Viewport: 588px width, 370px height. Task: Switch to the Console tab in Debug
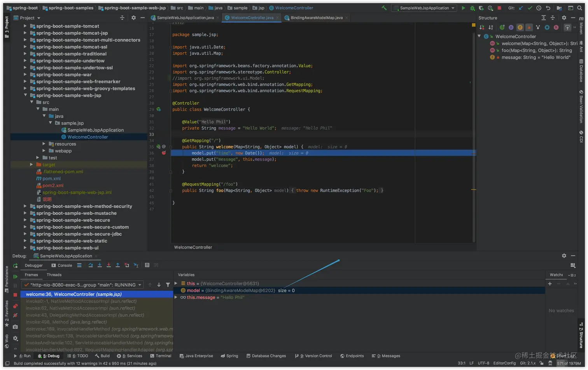[62, 265]
